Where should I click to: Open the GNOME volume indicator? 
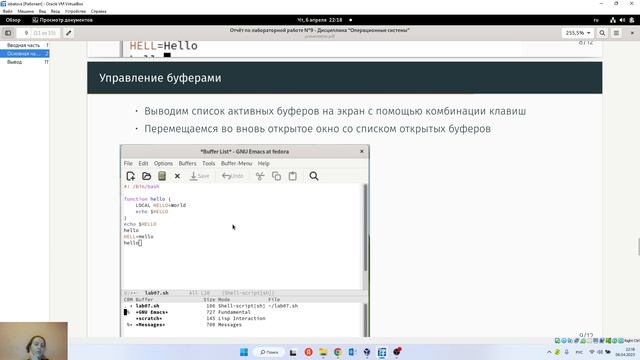[x=622, y=20]
